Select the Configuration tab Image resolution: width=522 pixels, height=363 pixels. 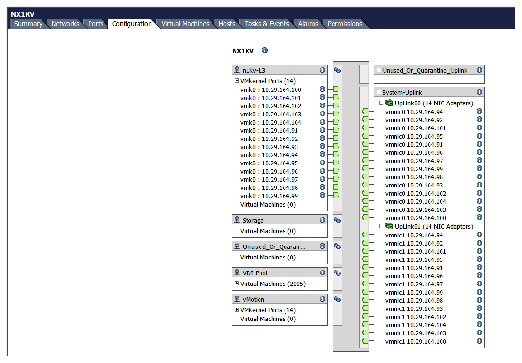coord(132,24)
